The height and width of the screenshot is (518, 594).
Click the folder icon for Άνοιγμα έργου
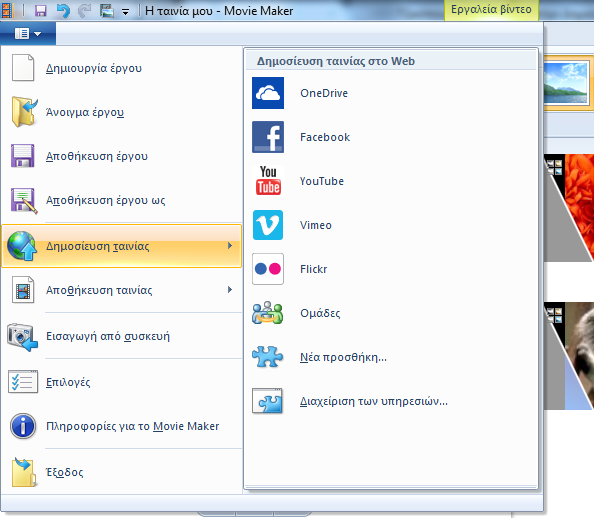(24, 112)
